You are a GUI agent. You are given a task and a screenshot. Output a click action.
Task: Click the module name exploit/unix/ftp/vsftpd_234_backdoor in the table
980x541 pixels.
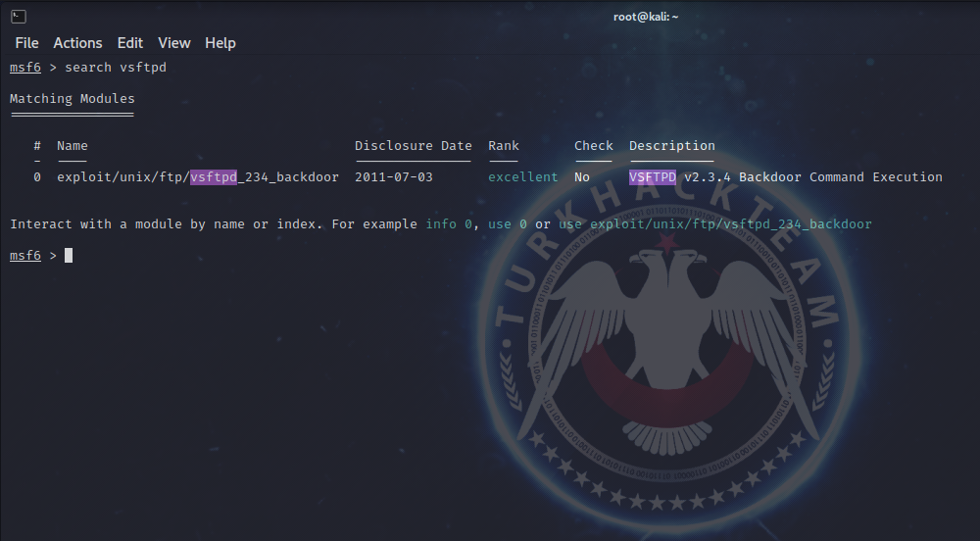pos(198,177)
